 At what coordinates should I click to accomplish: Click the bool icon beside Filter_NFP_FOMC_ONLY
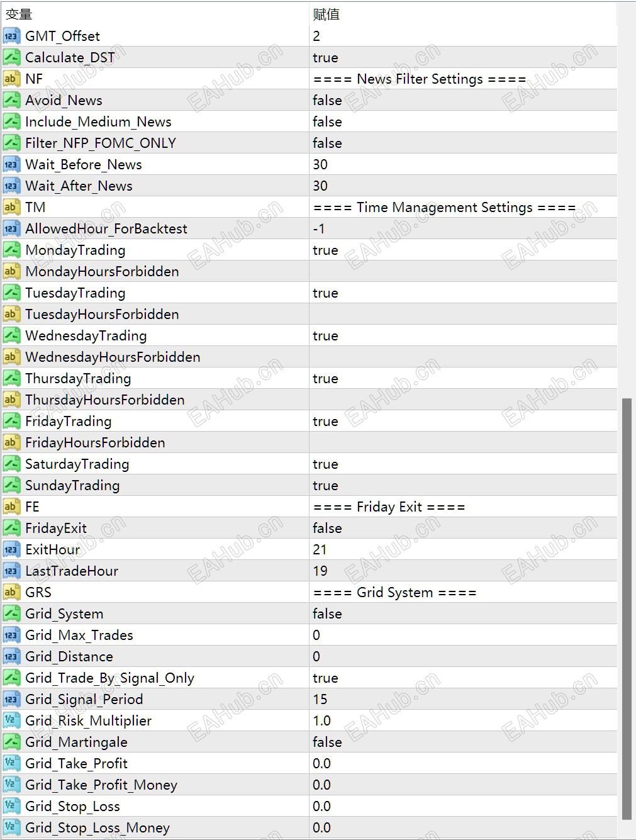pyautogui.click(x=11, y=143)
